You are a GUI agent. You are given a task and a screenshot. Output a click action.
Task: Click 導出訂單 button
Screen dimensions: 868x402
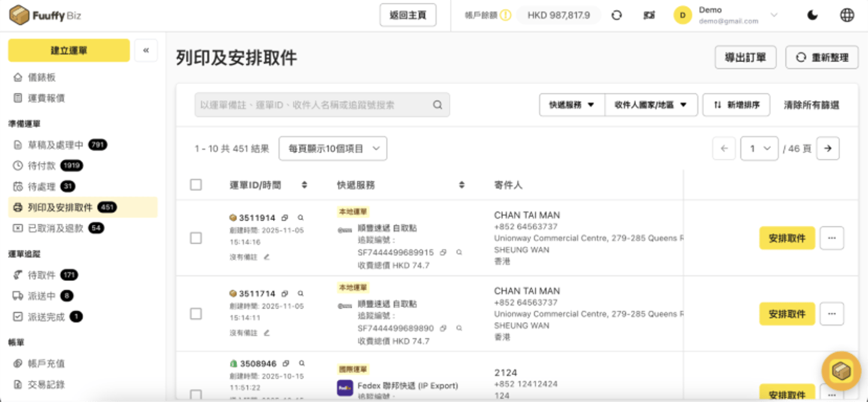(x=745, y=58)
